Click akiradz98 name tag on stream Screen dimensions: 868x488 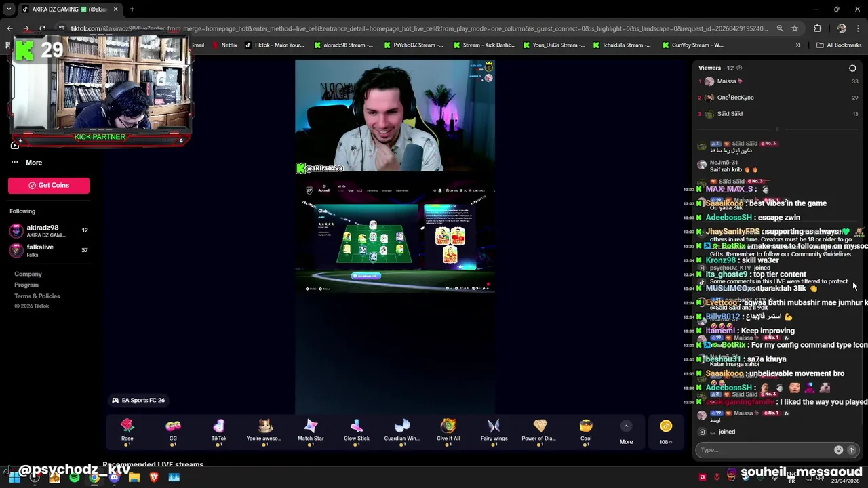point(319,168)
